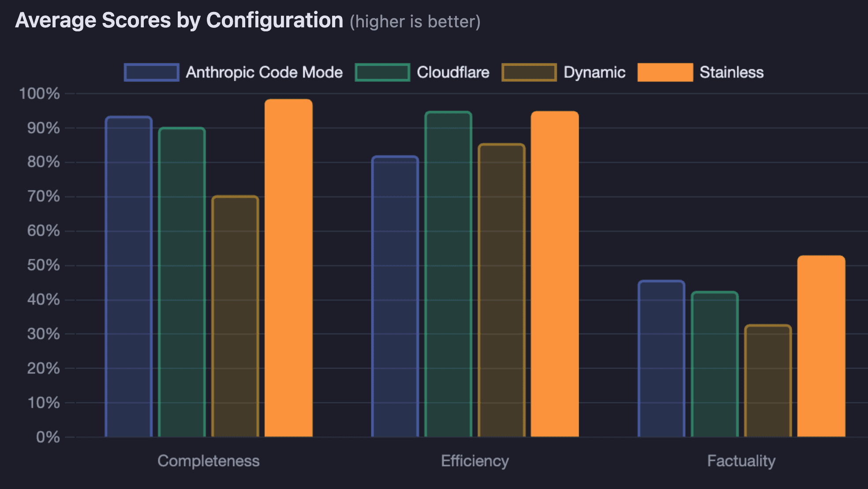Screen dimensions: 868x489
Task: Click the orange legend swatch for Stainless
Action: click(x=665, y=72)
